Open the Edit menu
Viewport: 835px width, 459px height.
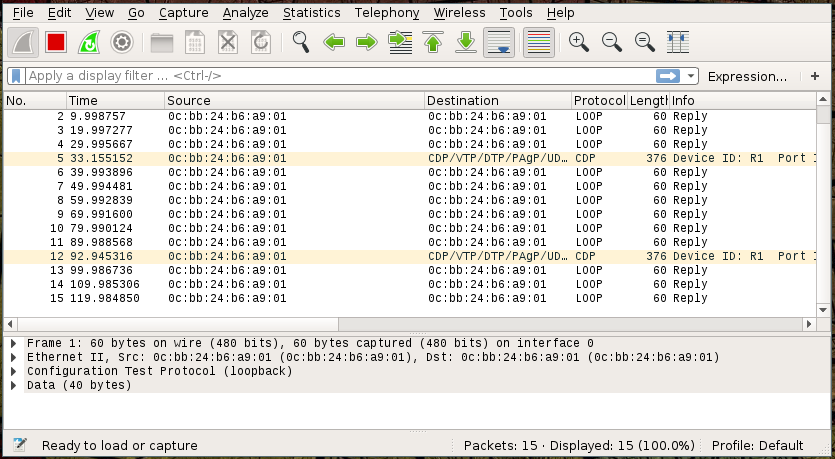[59, 13]
